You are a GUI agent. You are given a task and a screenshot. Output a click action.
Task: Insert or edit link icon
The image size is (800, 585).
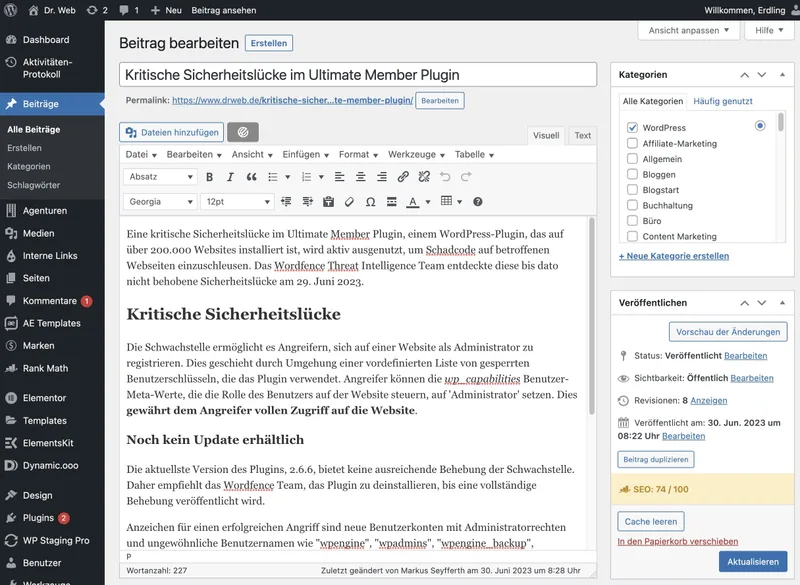[403, 177]
